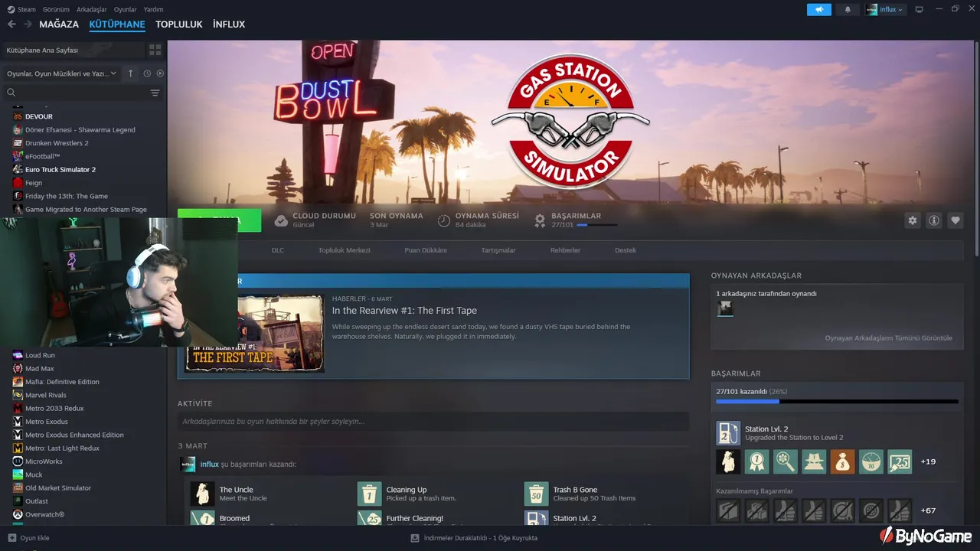980x551 pixels.
Task: Open the Görünüm menu
Action: tap(56, 9)
